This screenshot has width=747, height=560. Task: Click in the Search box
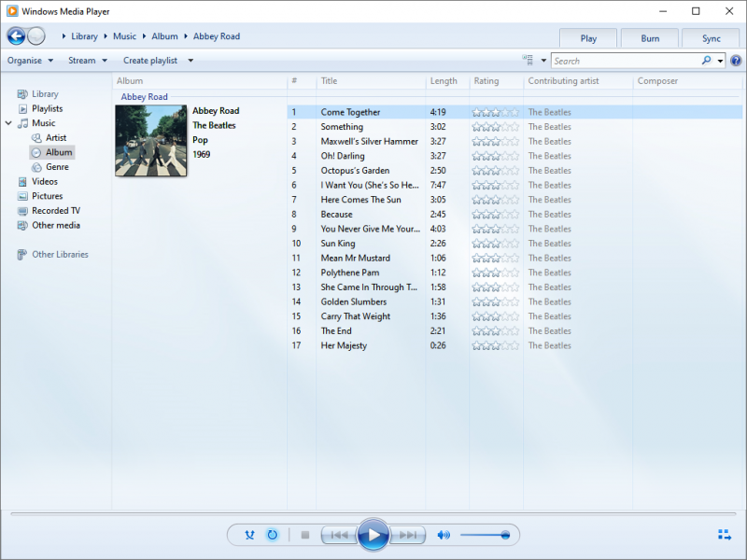point(624,61)
